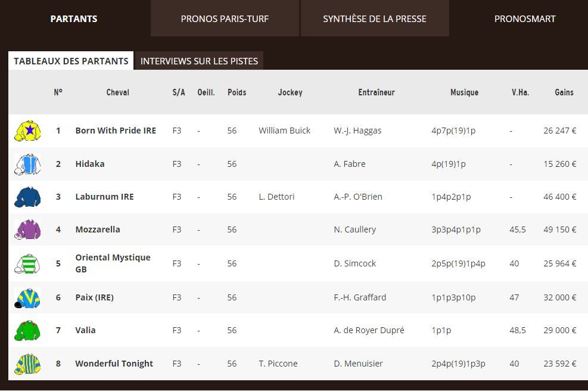Open Synthèse de la Presse tab
Viewport: 588px width, 391px height.
coord(375,18)
